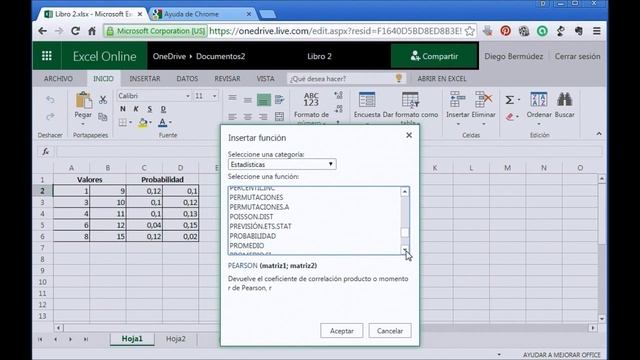Viewport: 640px width, 360px height.
Task: Switch to the VISTA tab
Action: click(265, 79)
